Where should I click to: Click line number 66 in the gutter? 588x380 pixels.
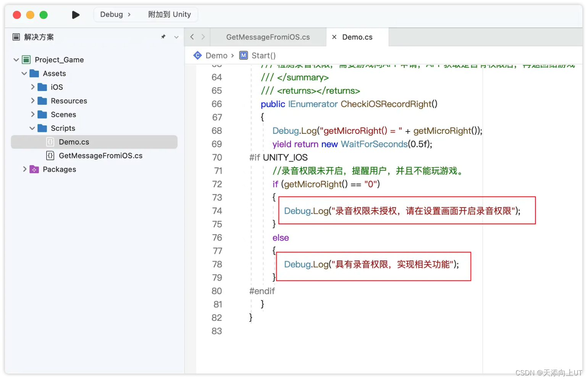pos(217,104)
